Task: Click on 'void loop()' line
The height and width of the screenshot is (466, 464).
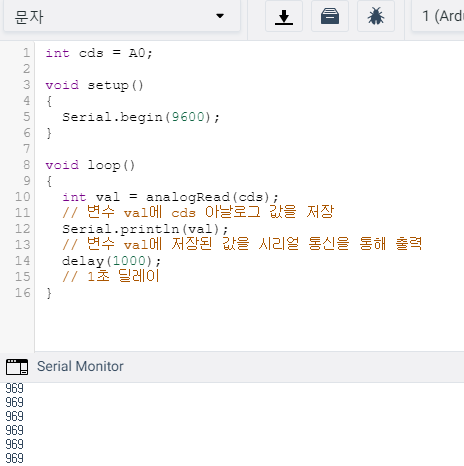Action: pyautogui.click(x=90, y=165)
